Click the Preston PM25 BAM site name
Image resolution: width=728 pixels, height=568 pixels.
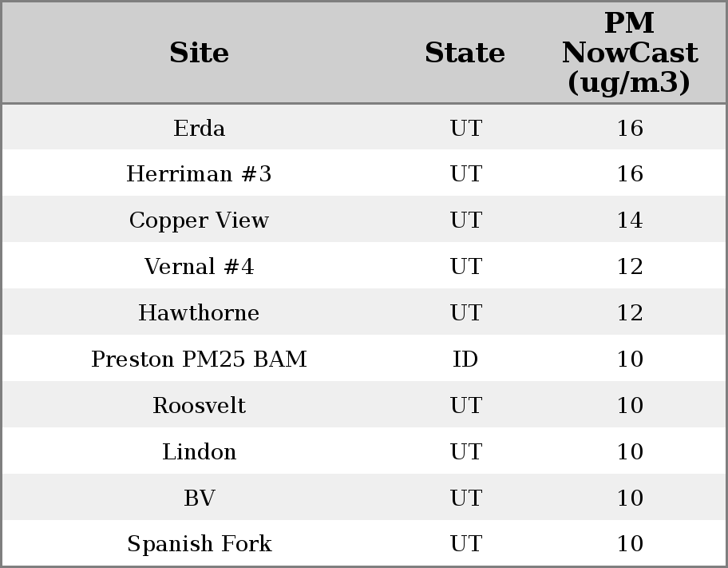coord(199,359)
